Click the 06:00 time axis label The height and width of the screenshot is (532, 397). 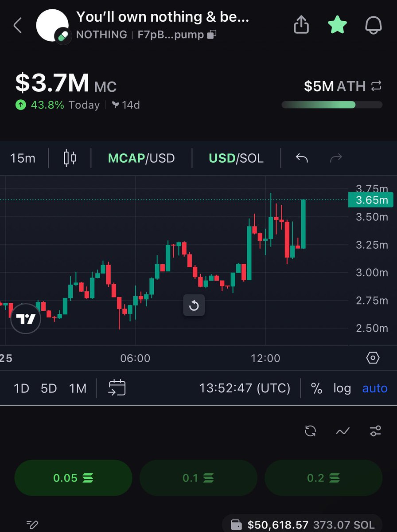point(135,358)
